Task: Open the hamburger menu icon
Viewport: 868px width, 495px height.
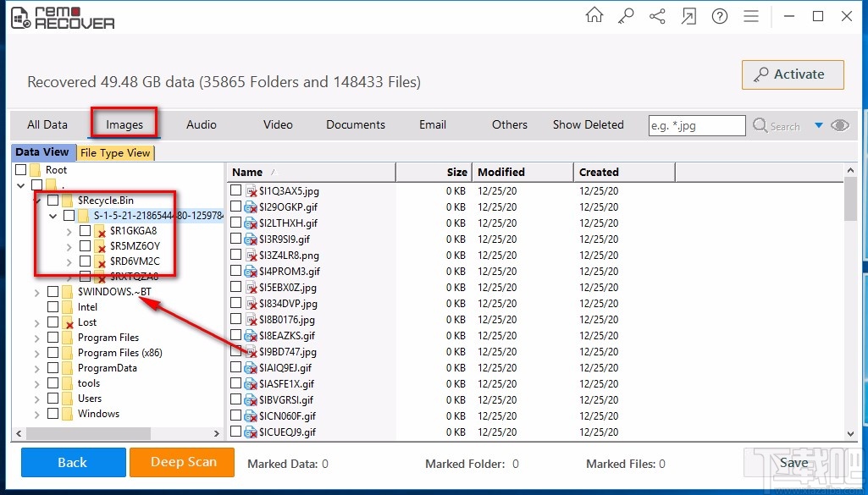Action: 750,15
